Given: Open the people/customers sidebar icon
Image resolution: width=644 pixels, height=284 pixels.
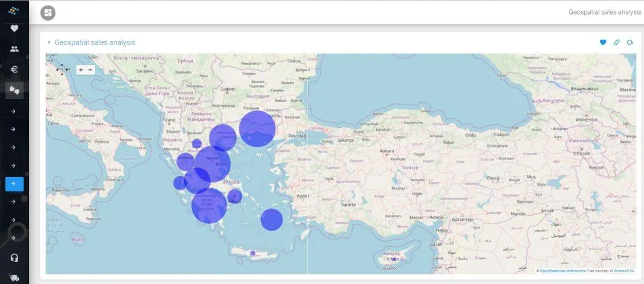Looking at the screenshot, I should click(14, 49).
